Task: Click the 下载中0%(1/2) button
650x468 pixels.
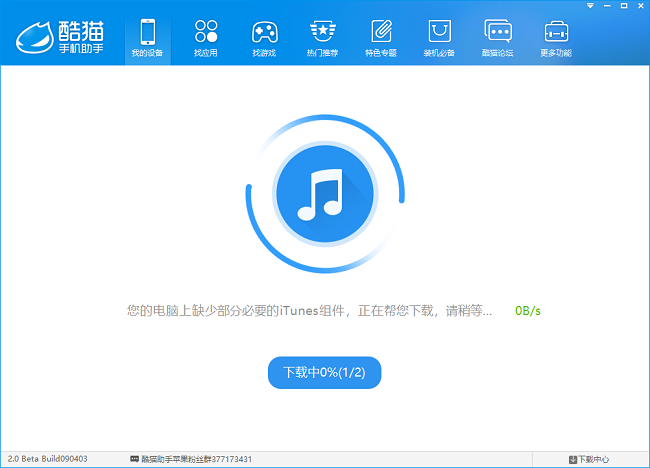Action: 325,372
